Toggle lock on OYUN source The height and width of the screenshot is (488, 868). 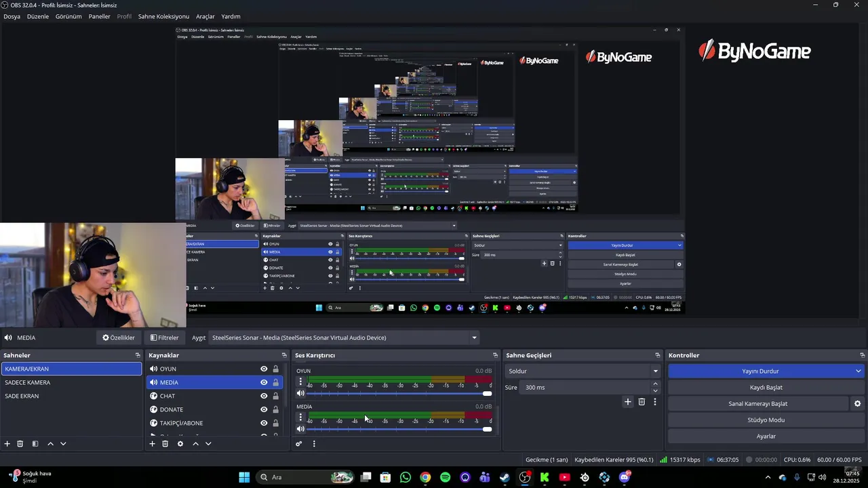point(275,369)
